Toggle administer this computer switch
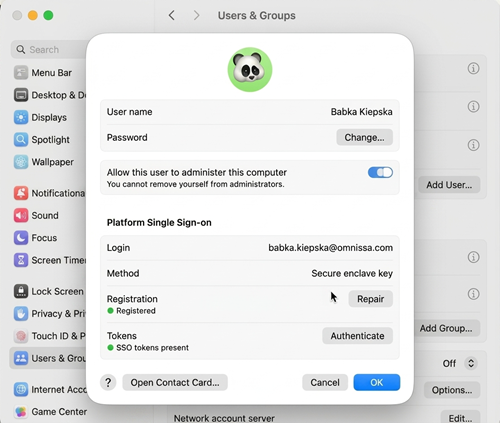Image resolution: width=500 pixels, height=423 pixels. (380, 172)
